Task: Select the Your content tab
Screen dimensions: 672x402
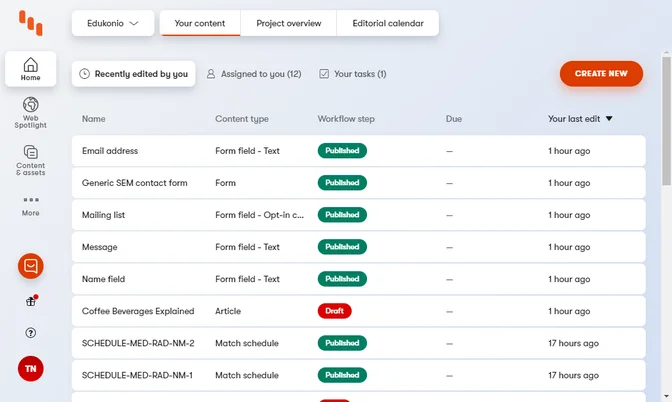Action: point(200,23)
